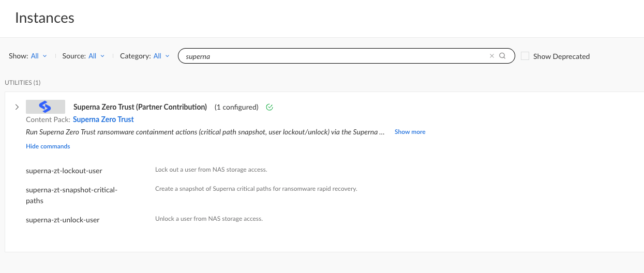
Task: Clear the search field with the X icon
Action: 492,56
